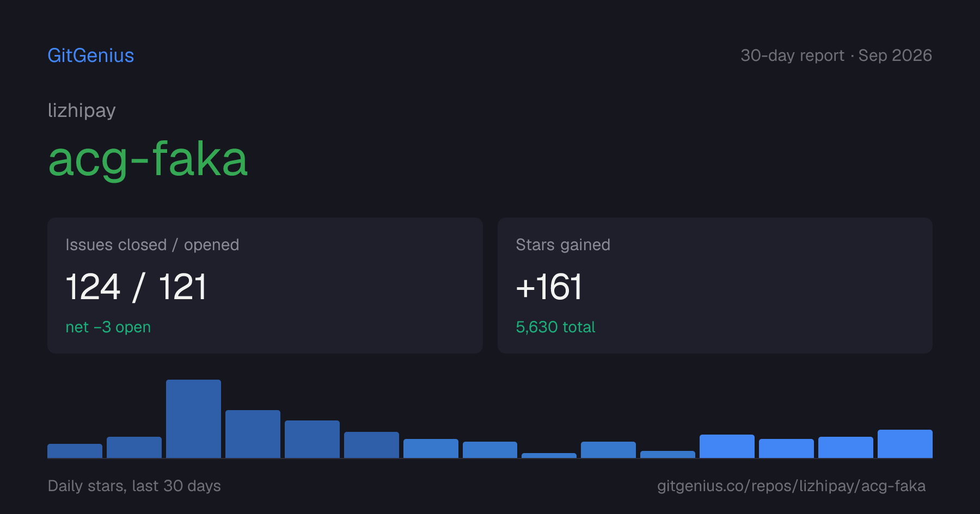980x514 pixels.
Task: Select the acg-faka repository title
Action: 148,159
